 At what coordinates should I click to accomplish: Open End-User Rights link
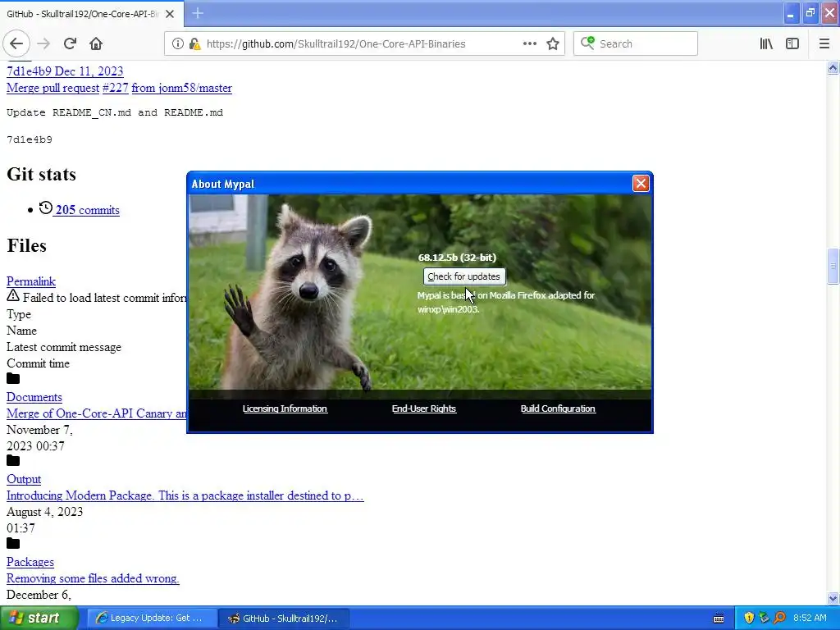[x=424, y=409]
